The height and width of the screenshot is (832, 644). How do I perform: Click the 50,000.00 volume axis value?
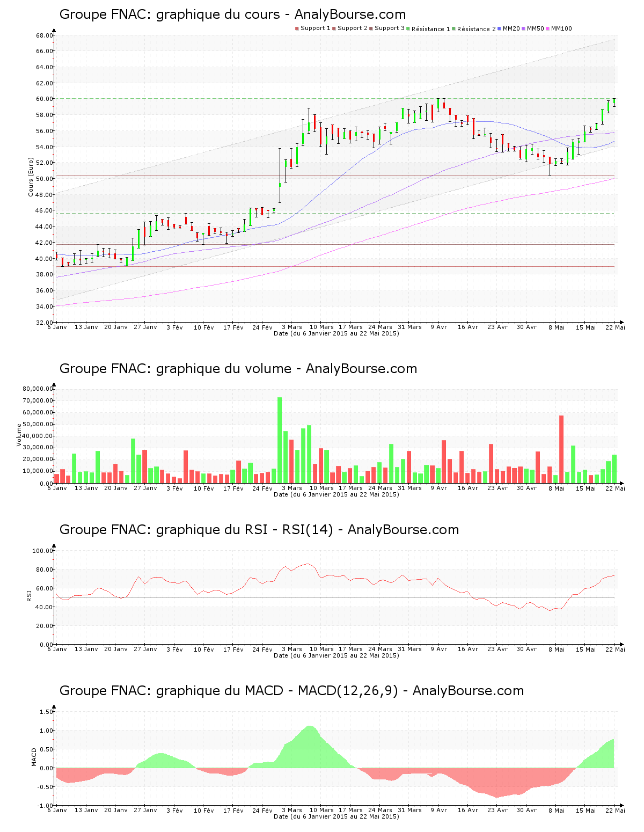pos(38,424)
